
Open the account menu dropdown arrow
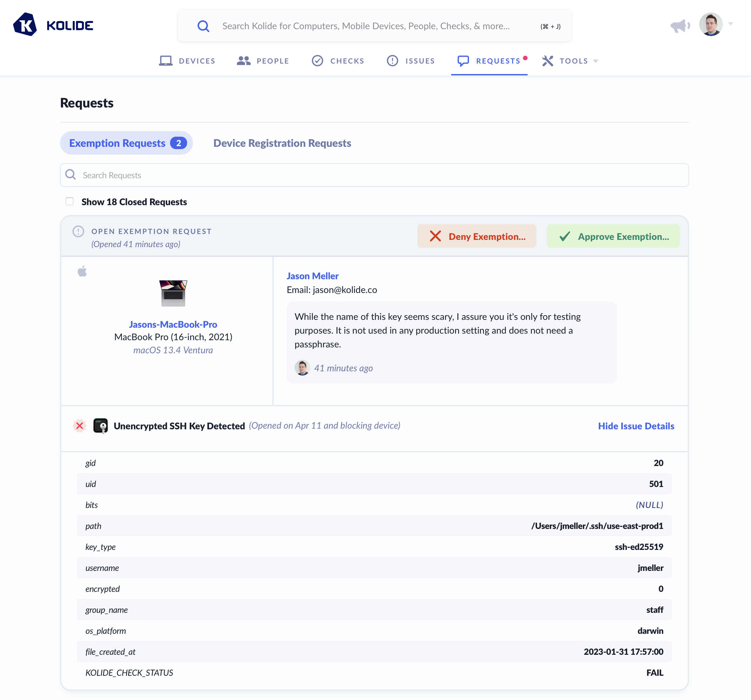click(x=731, y=24)
